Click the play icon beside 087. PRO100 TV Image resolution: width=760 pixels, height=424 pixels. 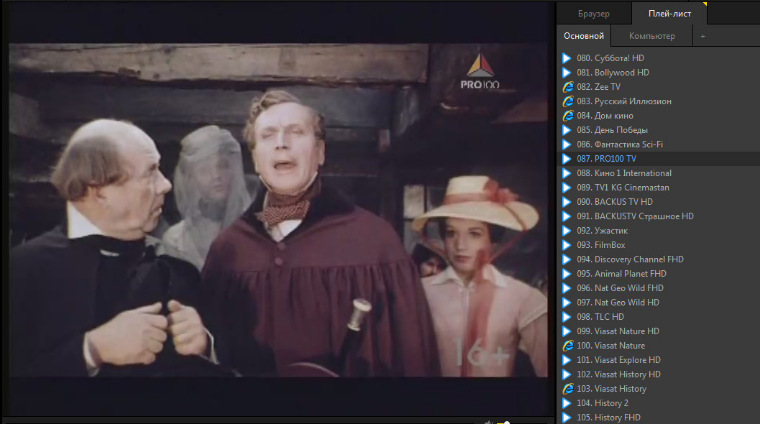567,158
